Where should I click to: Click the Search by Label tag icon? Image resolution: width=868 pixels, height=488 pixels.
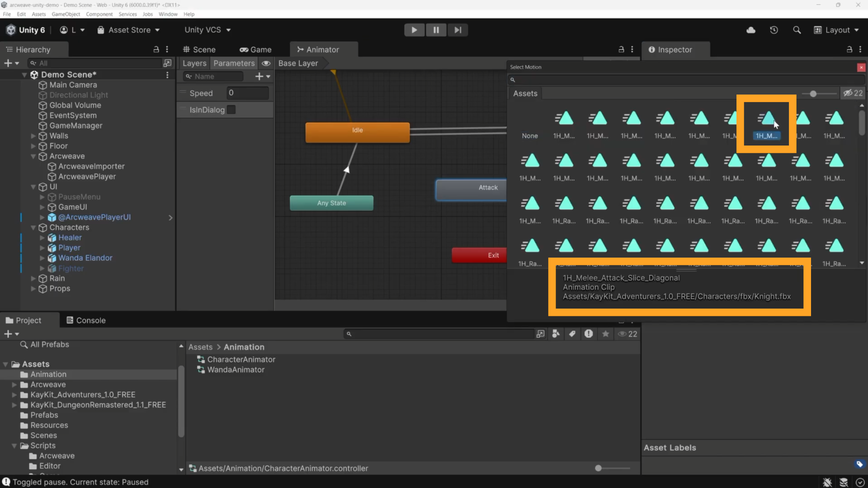[x=572, y=334]
